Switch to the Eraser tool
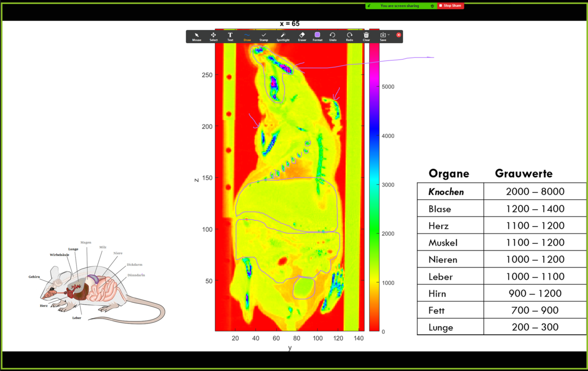 302,36
